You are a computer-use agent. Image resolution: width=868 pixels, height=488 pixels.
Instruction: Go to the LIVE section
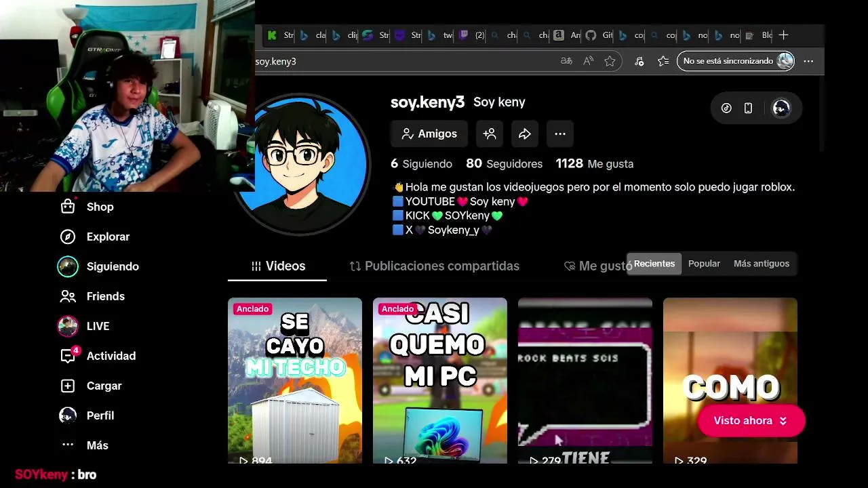coord(83,326)
